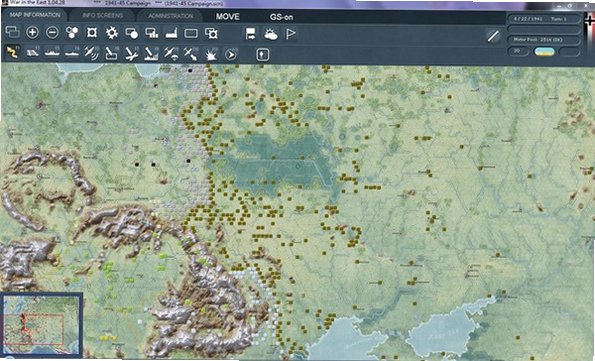This screenshot has height=361, width=595.
Task: Select the bomb unit mode icon
Action: coord(112,54)
